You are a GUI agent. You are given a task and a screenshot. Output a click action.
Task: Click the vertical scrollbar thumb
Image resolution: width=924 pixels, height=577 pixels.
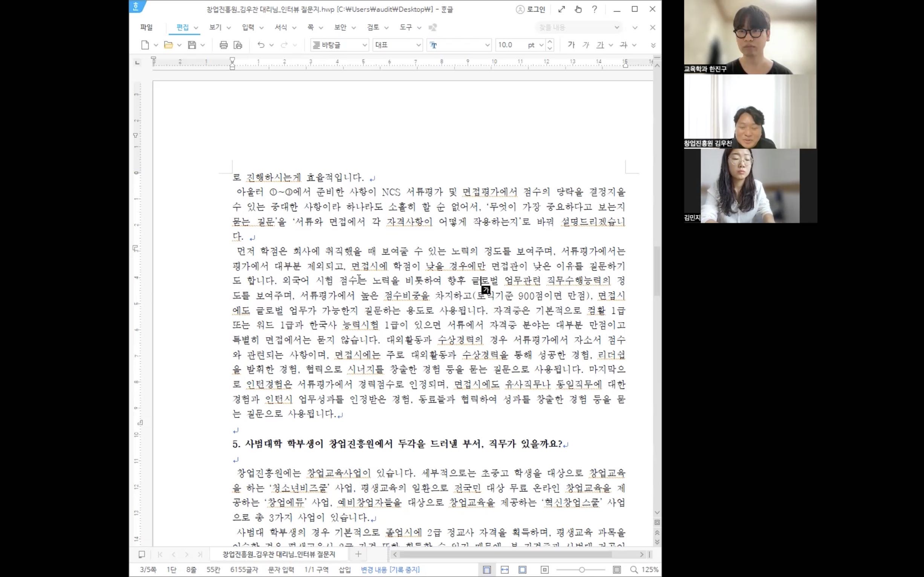click(657, 271)
